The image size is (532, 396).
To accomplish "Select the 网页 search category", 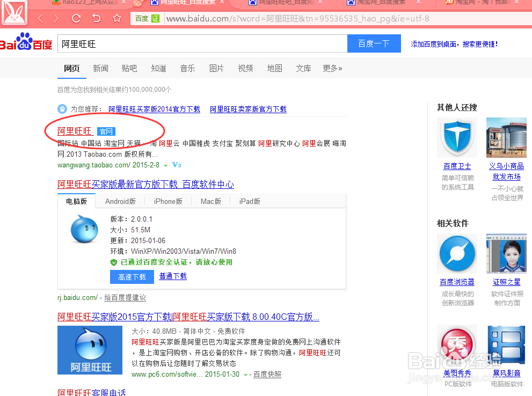I will pos(71,68).
